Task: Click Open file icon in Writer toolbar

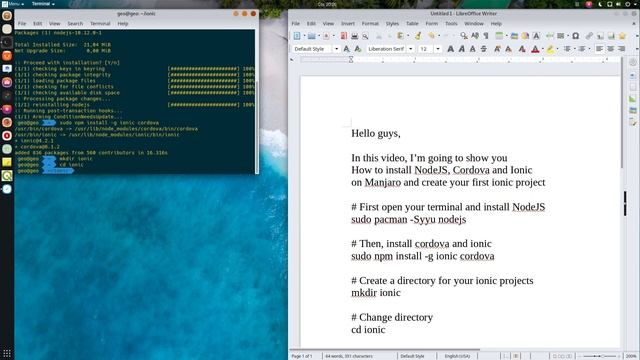Action: (311, 36)
